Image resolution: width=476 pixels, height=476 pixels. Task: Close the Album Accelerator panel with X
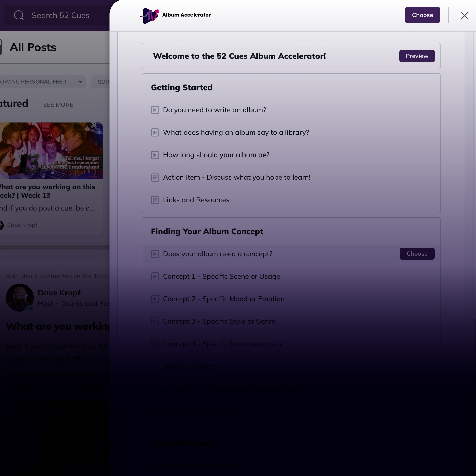click(464, 16)
